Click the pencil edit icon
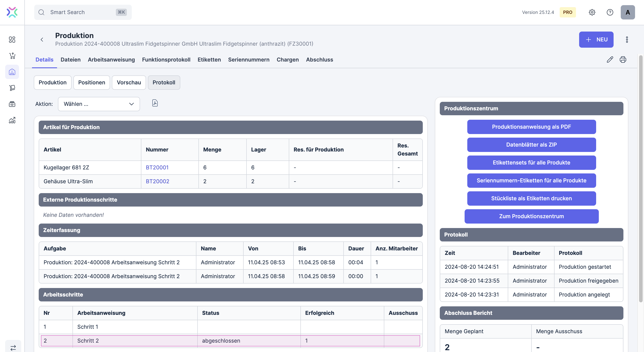 click(610, 60)
